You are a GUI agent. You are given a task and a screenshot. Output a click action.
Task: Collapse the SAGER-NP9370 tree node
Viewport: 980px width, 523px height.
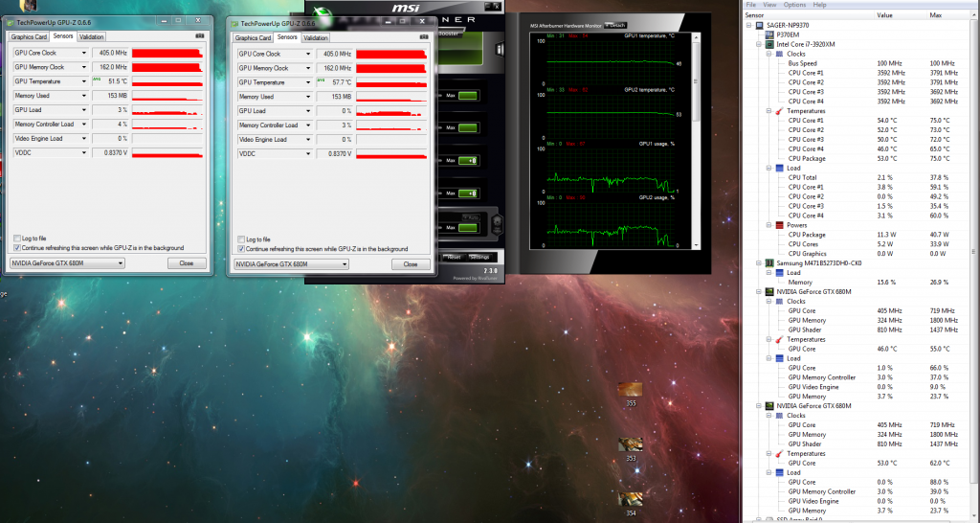pos(749,26)
